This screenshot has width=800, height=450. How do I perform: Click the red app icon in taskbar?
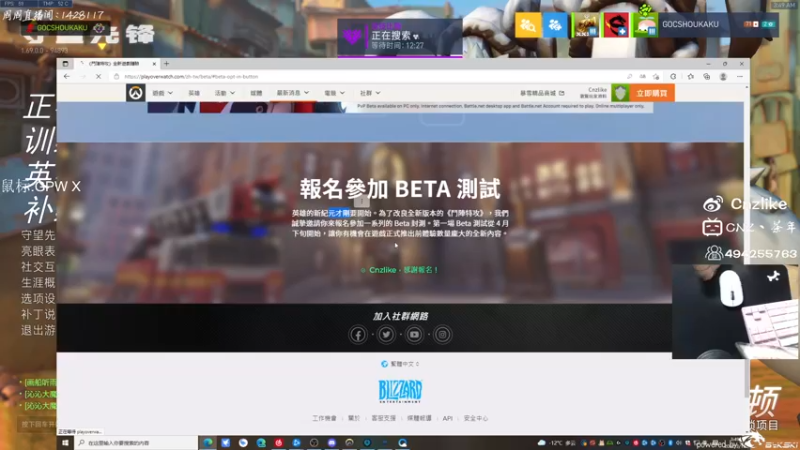click(x=279, y=443)
